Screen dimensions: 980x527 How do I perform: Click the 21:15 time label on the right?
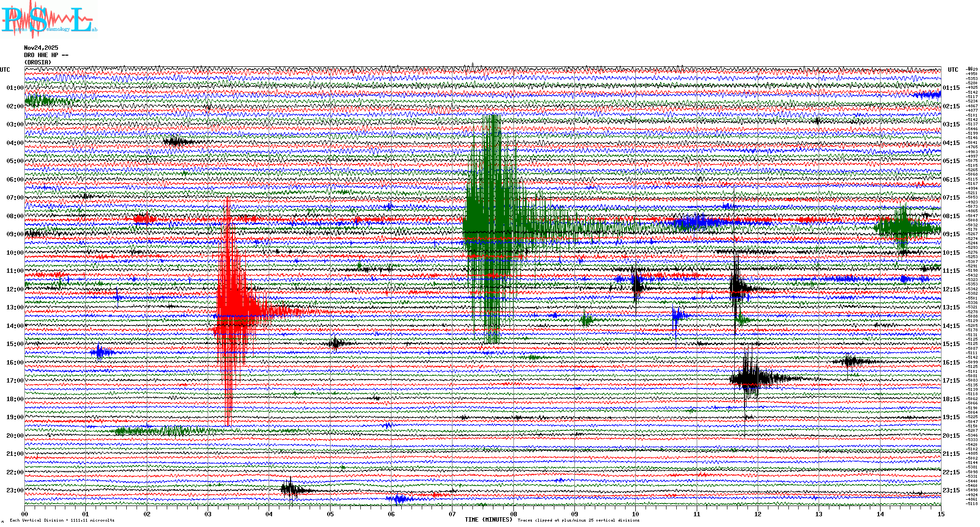coord(951,454)
